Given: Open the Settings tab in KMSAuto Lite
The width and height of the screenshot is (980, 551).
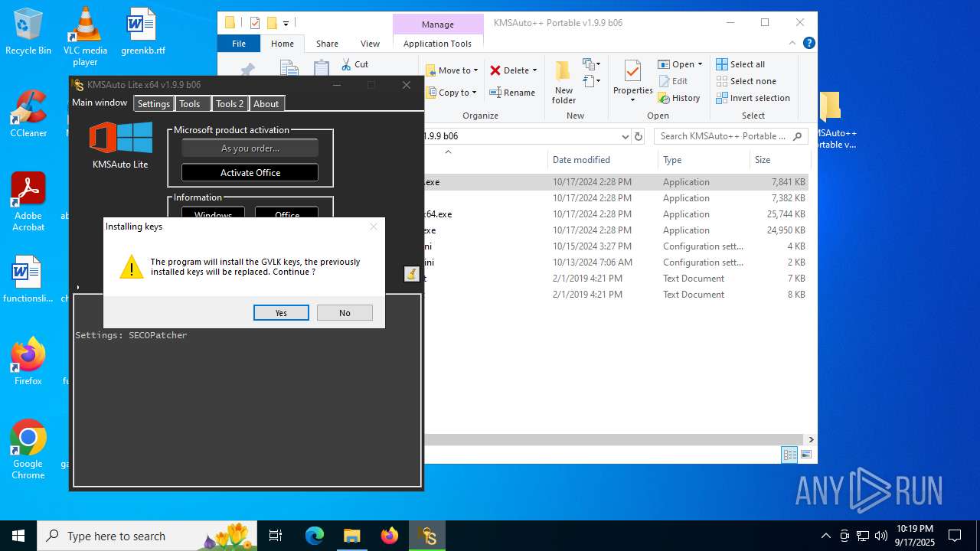Looking at the screenshot, I should click(x=154, y=104).
